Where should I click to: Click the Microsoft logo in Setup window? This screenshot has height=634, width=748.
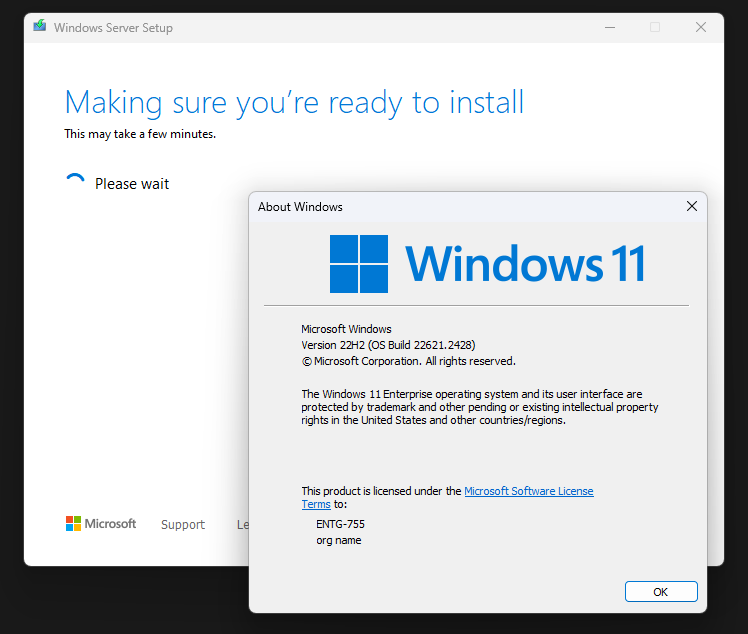(x=101, y=523)
